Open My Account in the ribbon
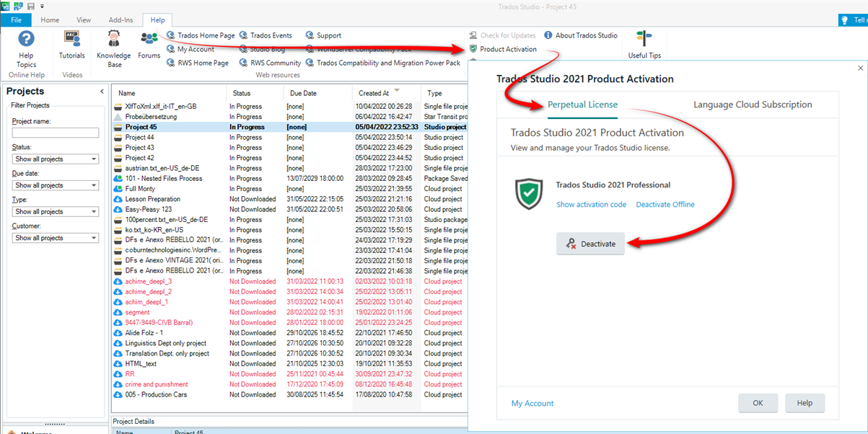This screenshot has height=434, width=868. click(190, 49)
